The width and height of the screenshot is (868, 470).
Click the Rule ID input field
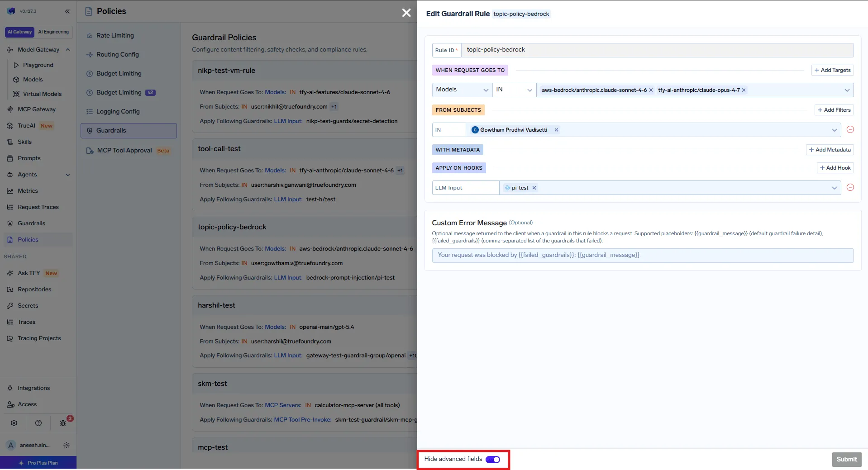pyautogui.click(x=657, y=50)
